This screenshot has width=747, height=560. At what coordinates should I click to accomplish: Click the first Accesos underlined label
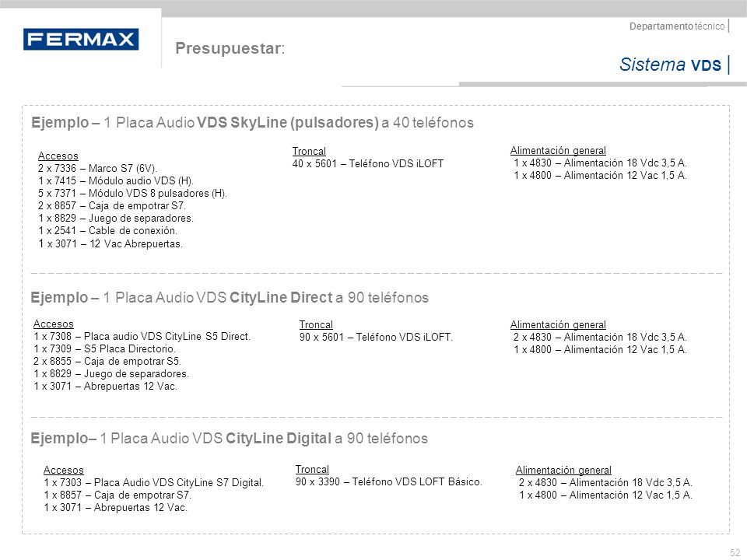57,156
